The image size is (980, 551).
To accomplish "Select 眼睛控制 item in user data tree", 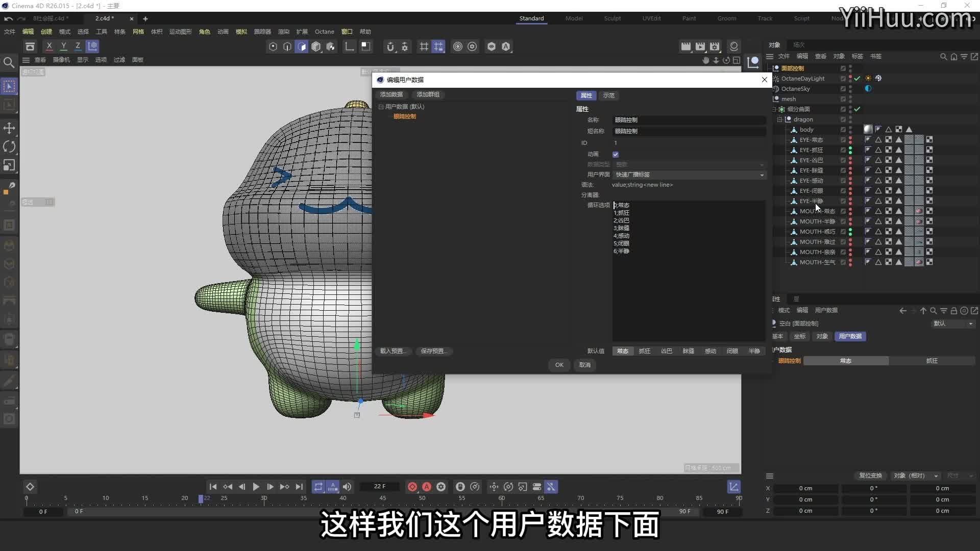I will pos(404,116).
